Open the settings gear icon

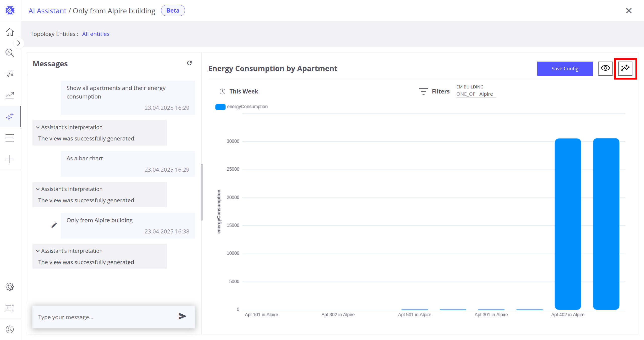10,287
